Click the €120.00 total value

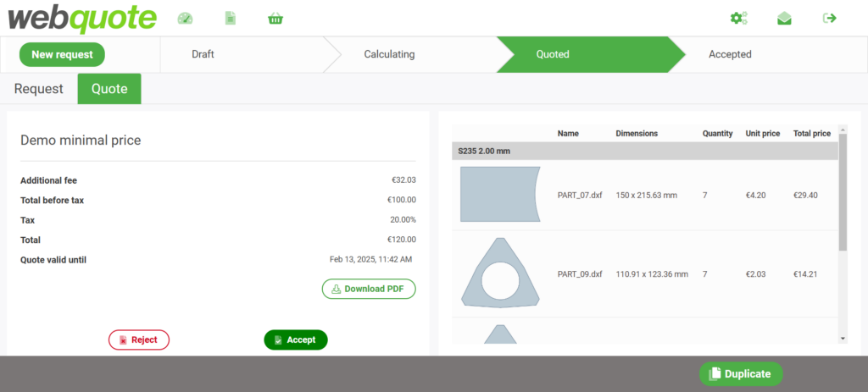[402, 240]
